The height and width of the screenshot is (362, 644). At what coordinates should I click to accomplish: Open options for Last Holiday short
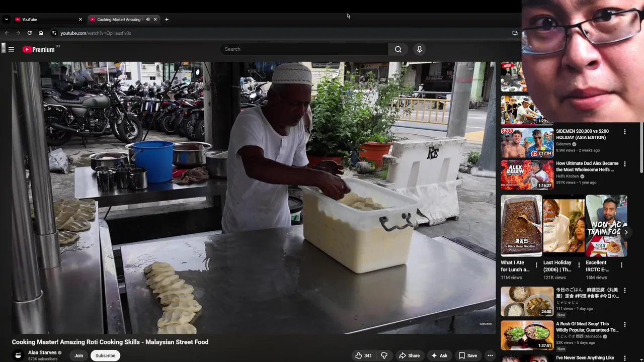point(579,265)
